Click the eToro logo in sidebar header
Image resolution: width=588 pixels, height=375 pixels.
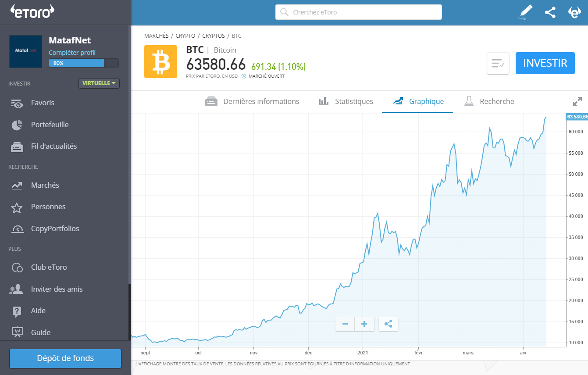32,12
